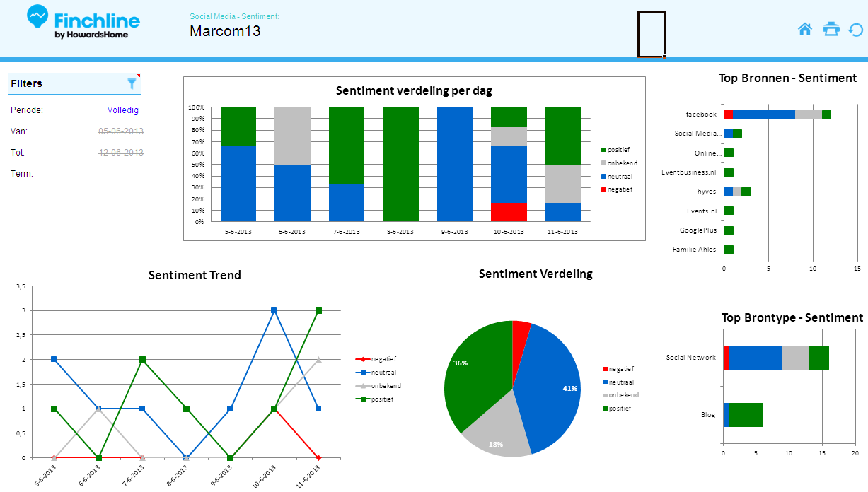Click the Tot date 12-06-2013
The width and height of the screenshot is (868, 492).
tap(121, 153)
